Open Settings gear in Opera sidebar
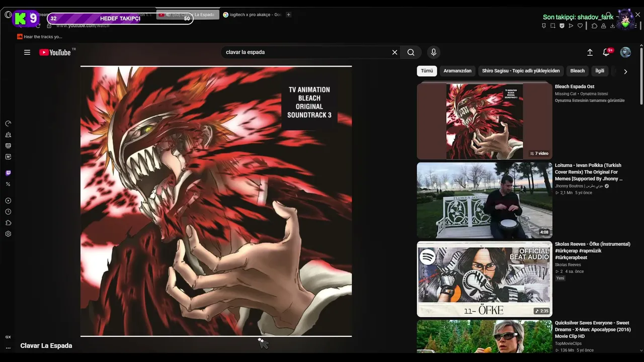 coord(8,234)
